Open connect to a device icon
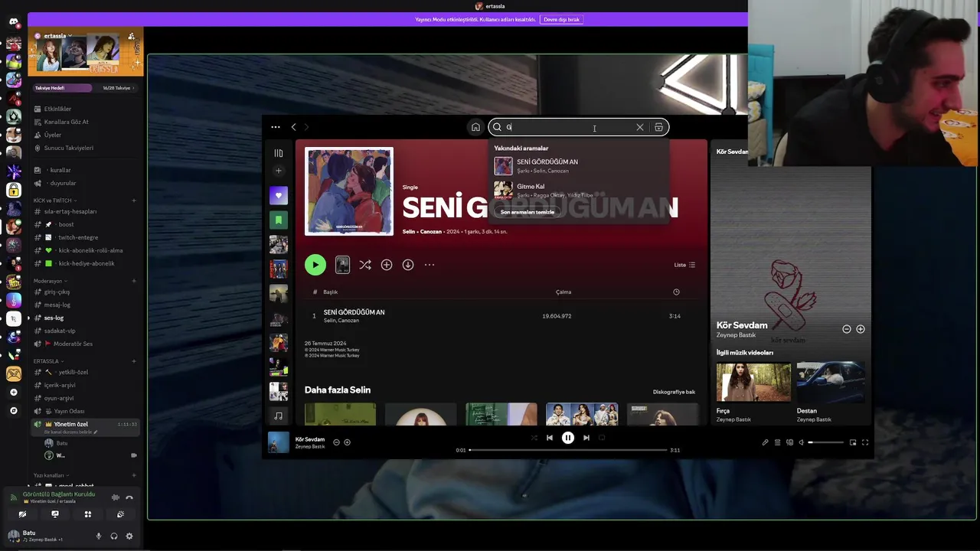Viewport: 980px width, 551px height. [x=789, y=442]
